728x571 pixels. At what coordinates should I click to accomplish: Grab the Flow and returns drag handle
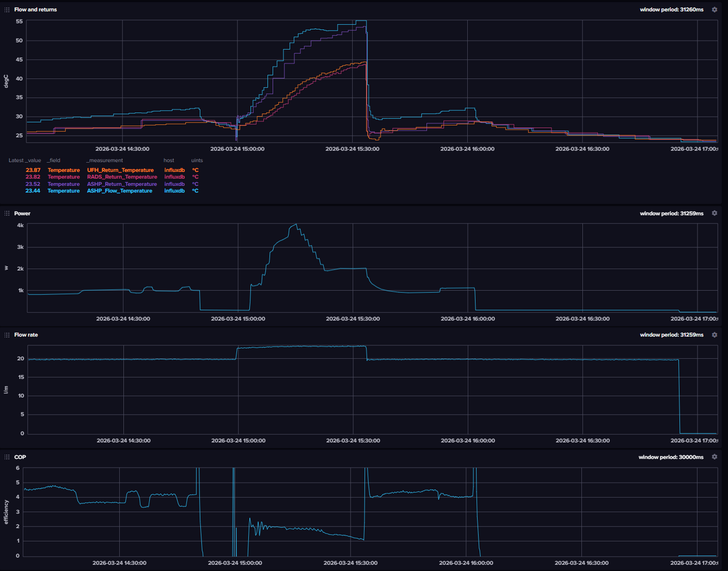7,10
